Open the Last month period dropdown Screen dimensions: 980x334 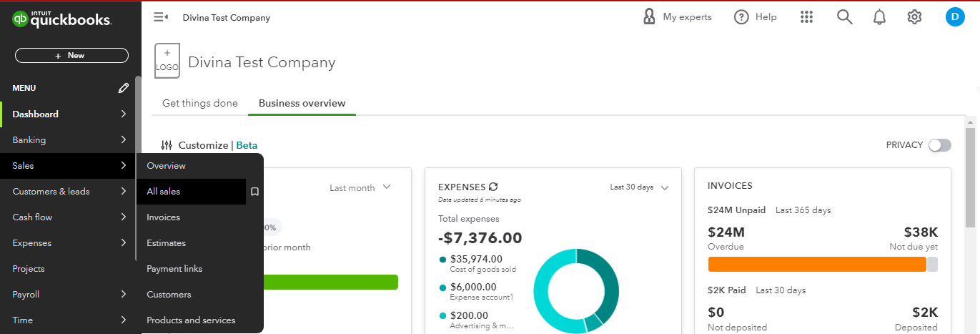[360, 188]
